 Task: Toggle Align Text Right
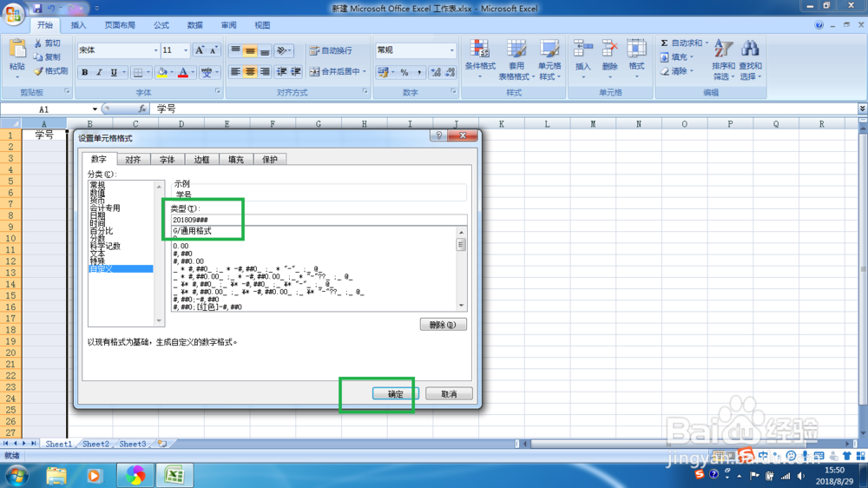(265, 71)
